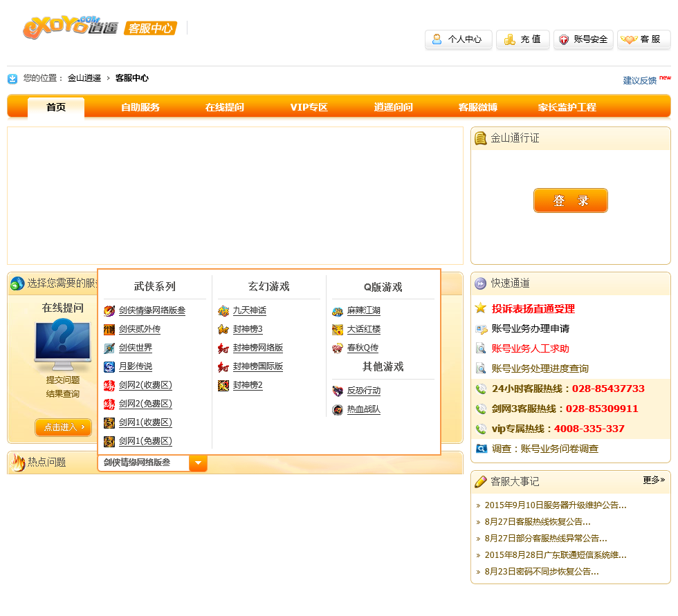
Task: Click the XOYO 逍遥 logo
Action: tap(70, 27)
